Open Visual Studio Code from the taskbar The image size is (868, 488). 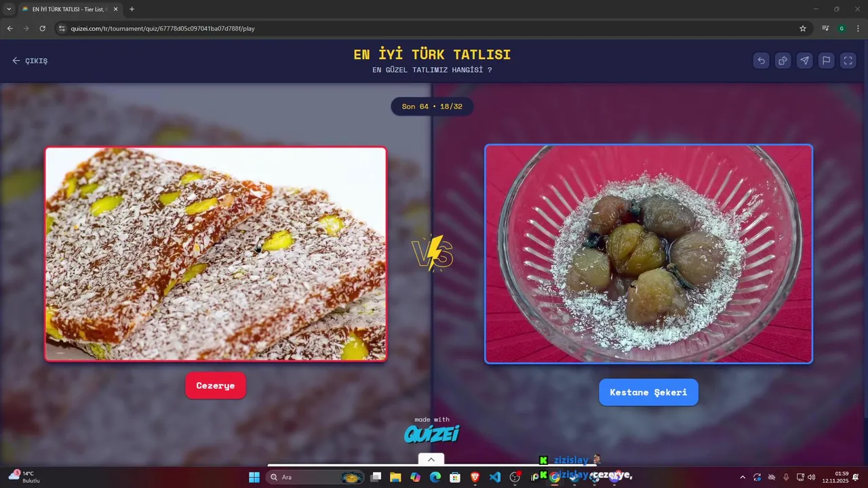coord(495,477)
